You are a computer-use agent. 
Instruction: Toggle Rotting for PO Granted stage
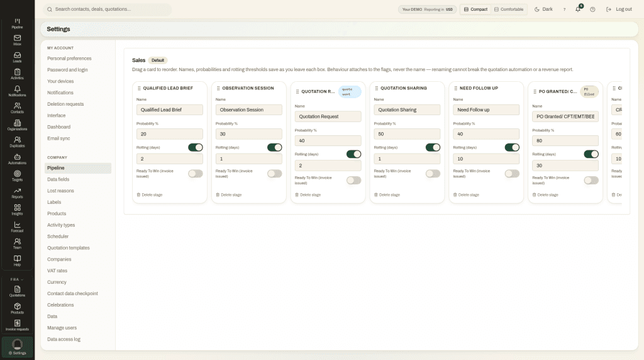(591, 154)
